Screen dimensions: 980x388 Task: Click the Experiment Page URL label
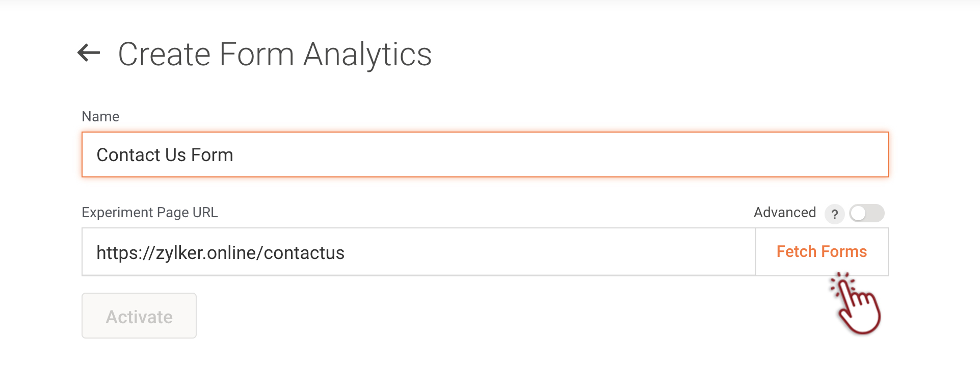coord(150,213)
